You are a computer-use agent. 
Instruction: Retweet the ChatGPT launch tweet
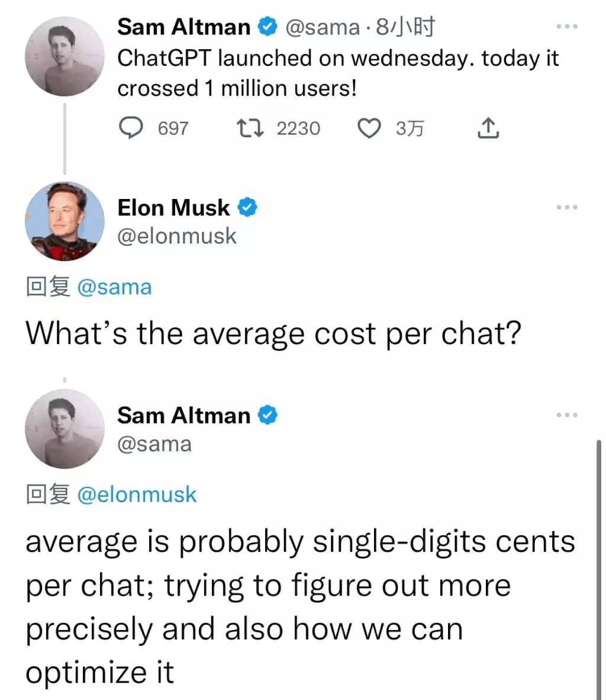[250, 128]
